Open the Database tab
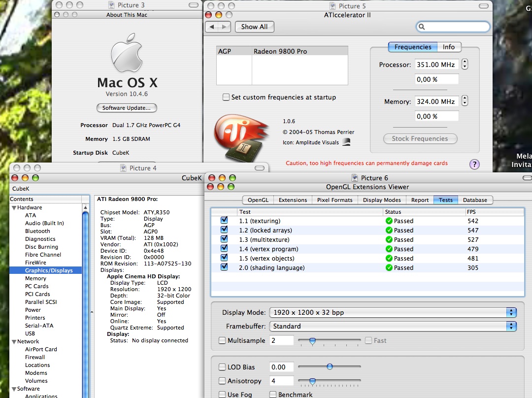The height and width of the screenshot is (398, 532). 475,200
